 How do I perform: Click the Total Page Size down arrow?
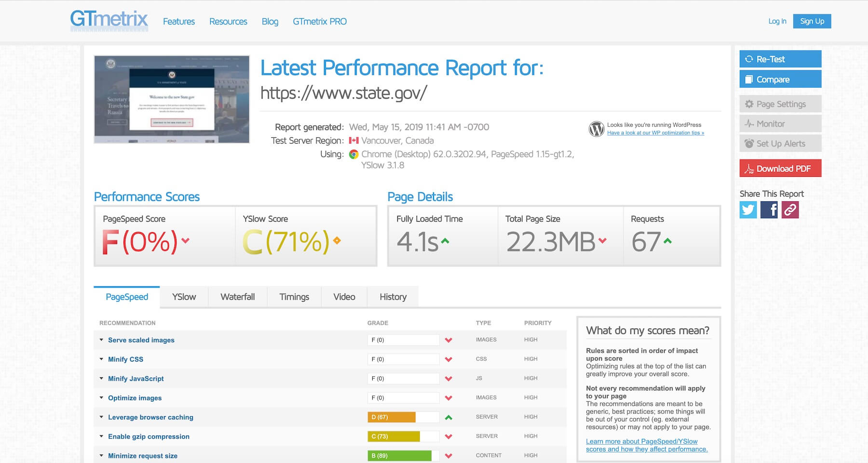602,240
